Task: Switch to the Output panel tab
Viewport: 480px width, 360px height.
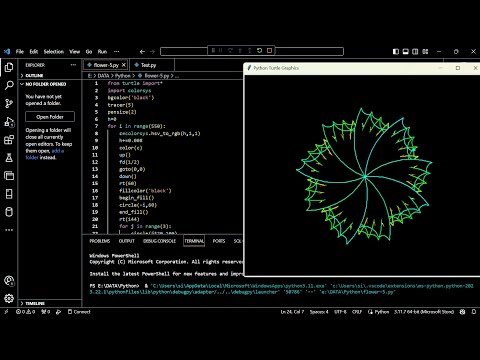Action: pyautogui.click(x=127, y=241)
